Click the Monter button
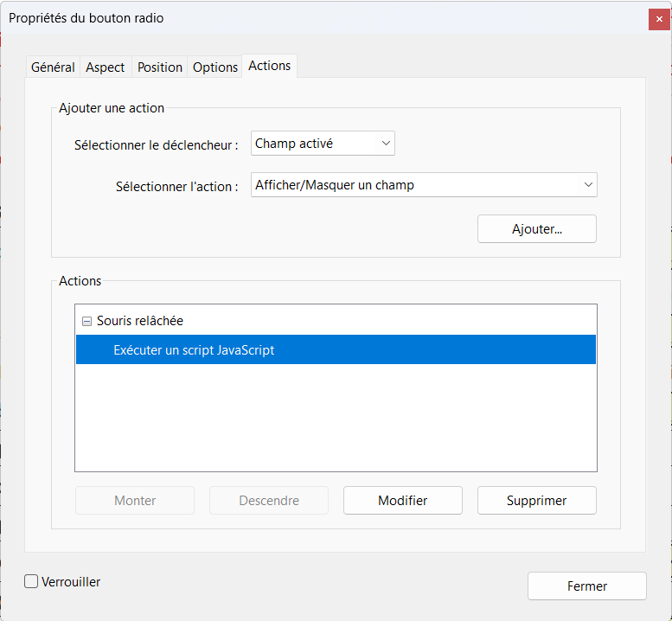Viewport: 672px width, 621px height. tap(135, 500)
